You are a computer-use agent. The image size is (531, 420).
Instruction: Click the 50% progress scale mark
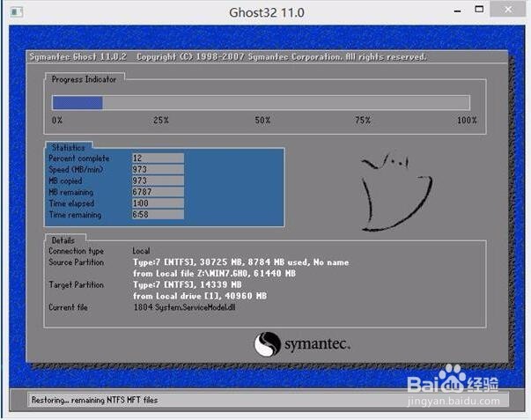(262, 121)
